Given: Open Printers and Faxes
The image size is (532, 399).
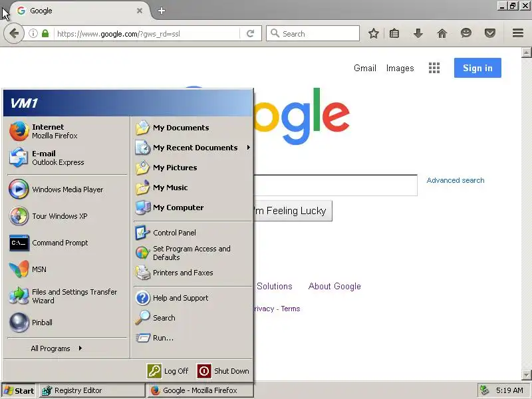Looking at the screenshot, I should 192,273.
